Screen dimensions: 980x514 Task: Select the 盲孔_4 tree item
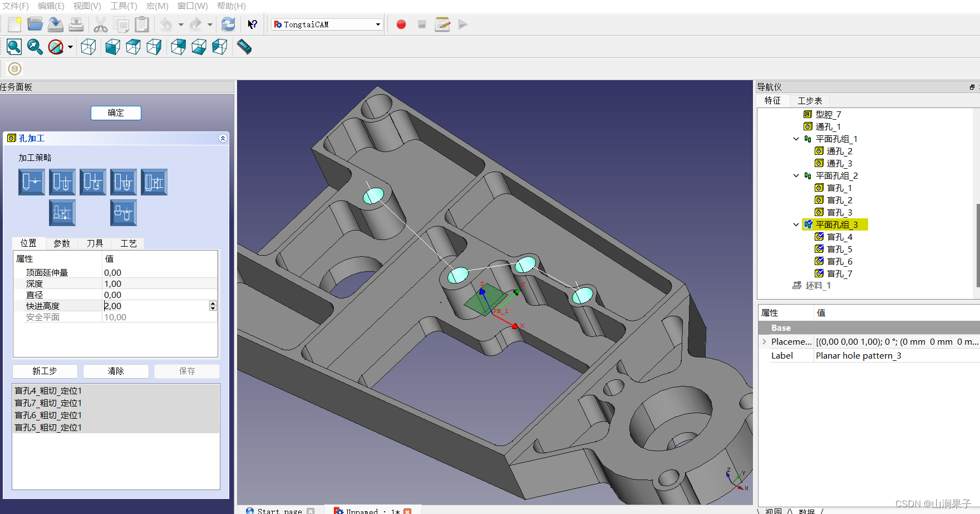(834, 237)
